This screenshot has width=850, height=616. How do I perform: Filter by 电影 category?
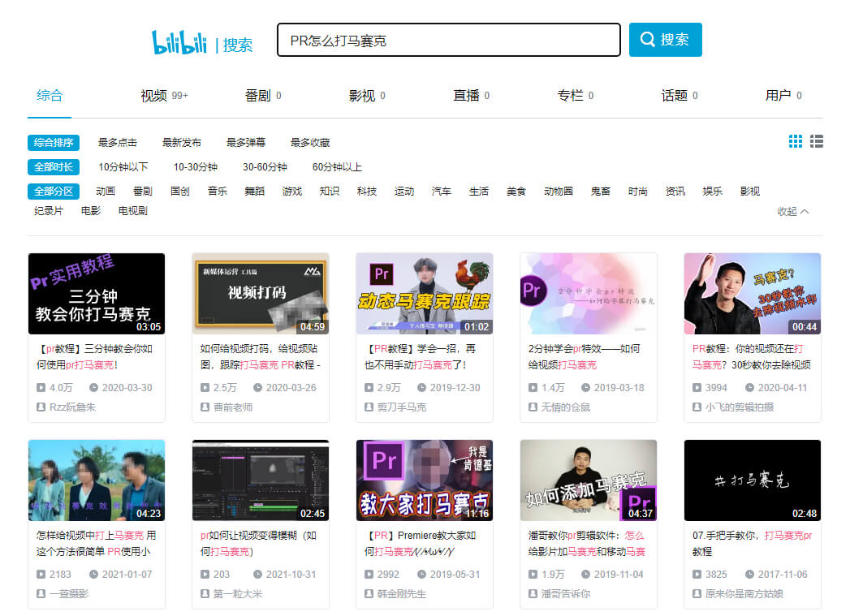point(91,211)
